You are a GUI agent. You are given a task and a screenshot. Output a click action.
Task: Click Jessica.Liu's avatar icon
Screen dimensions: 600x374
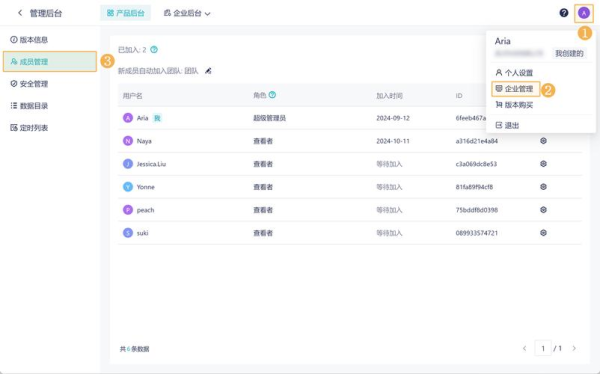(x=128, y=164)
